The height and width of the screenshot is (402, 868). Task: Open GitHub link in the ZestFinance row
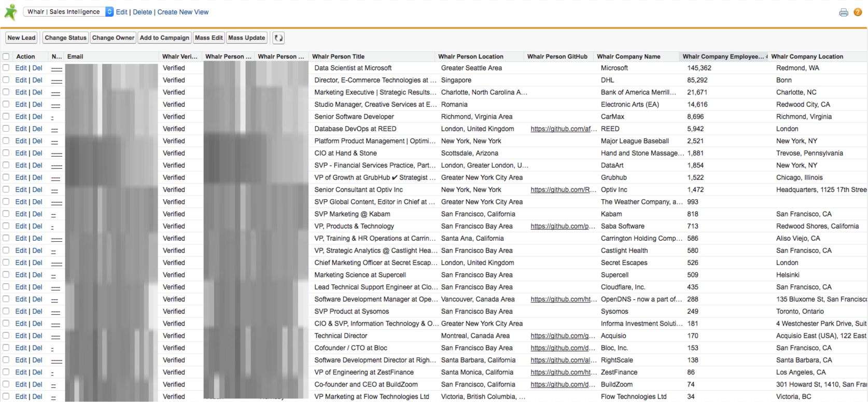(x=564, y=372)
